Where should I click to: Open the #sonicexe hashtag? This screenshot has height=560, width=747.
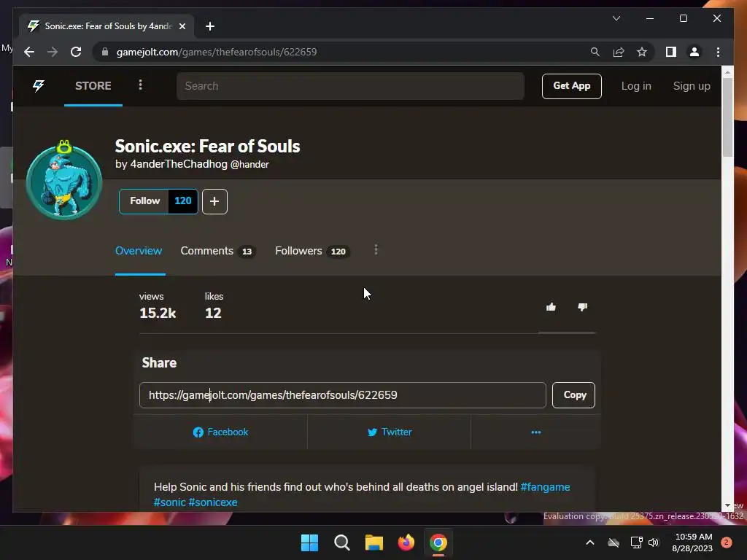(212, 502)
